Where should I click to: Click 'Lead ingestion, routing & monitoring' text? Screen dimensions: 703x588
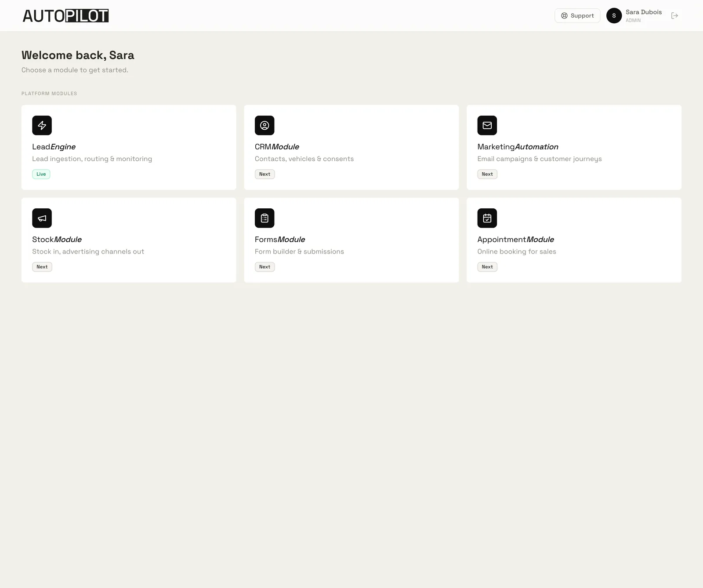pos(92,159)
